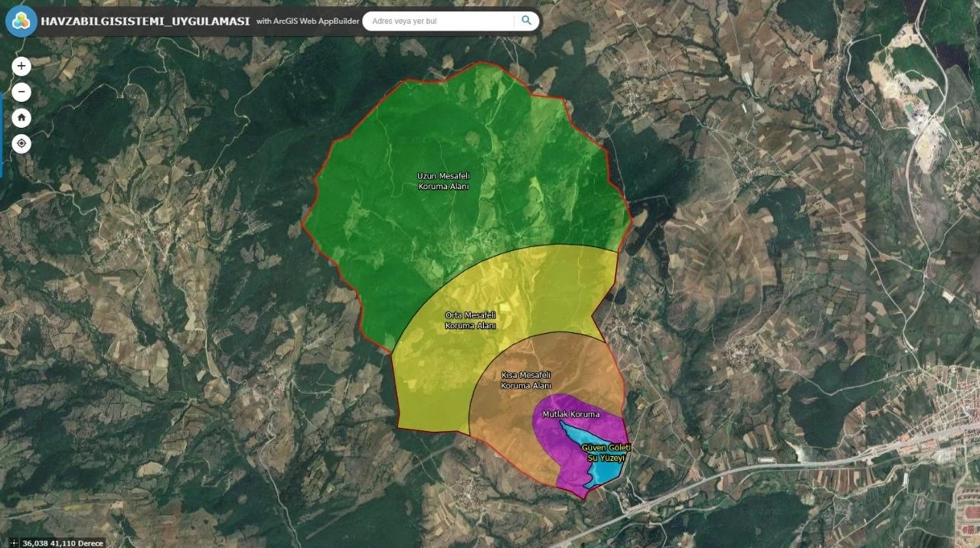This screenshot has width=980, height=548.
Task: Toggle the coordinate capture icon
Action: coord(13,543)
